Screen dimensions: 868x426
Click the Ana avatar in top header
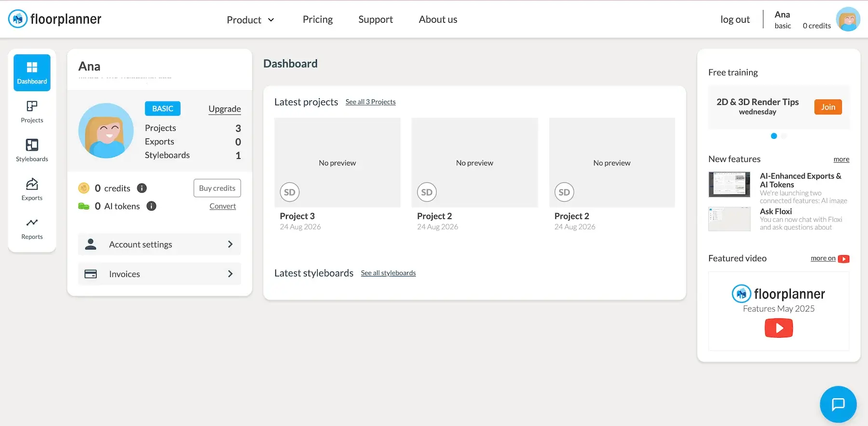point(848,19)
